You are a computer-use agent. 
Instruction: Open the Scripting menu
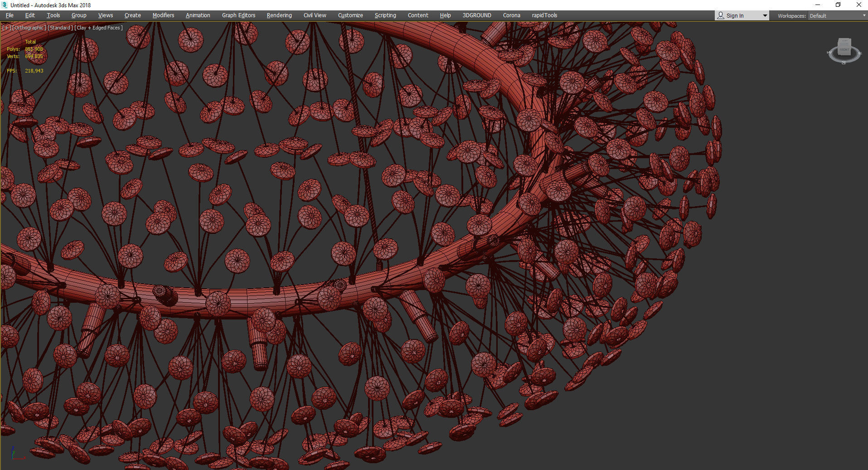coord(385,15)
